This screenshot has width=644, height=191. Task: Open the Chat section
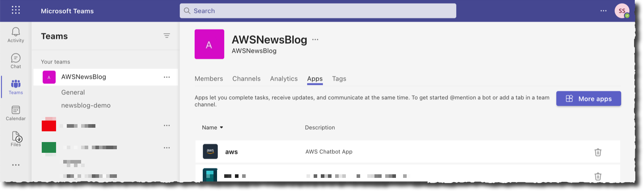point(16,61)
